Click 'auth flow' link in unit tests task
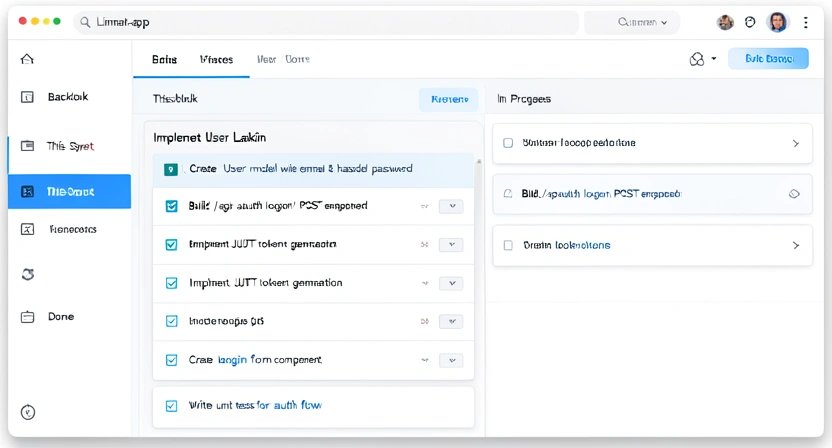This screenshot has height=448, width=832. click(298, 406)
